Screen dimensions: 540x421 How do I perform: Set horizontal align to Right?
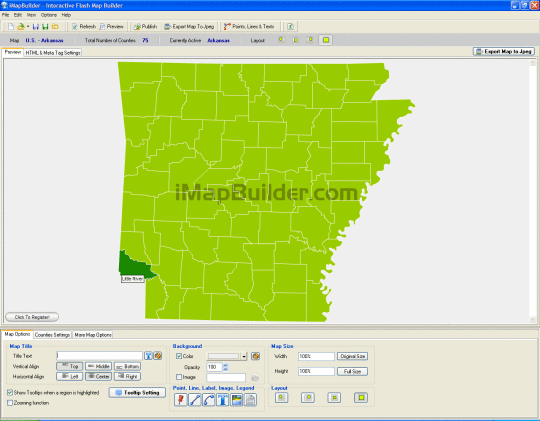pyautogui.click(x=127, y=377)
